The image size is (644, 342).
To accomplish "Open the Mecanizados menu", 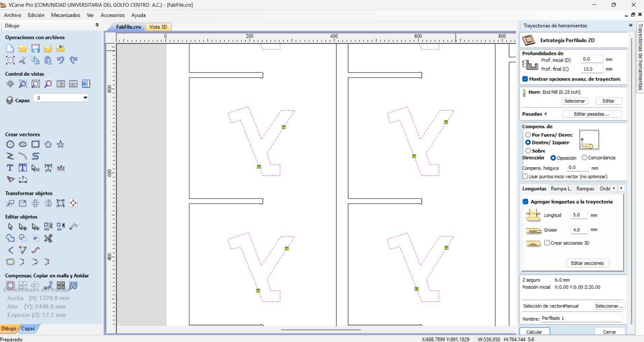I will pos(66,15).
